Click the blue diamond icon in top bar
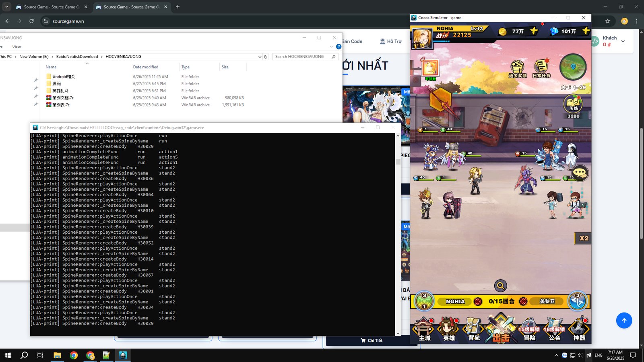644x362 pixels. [554, 31]
